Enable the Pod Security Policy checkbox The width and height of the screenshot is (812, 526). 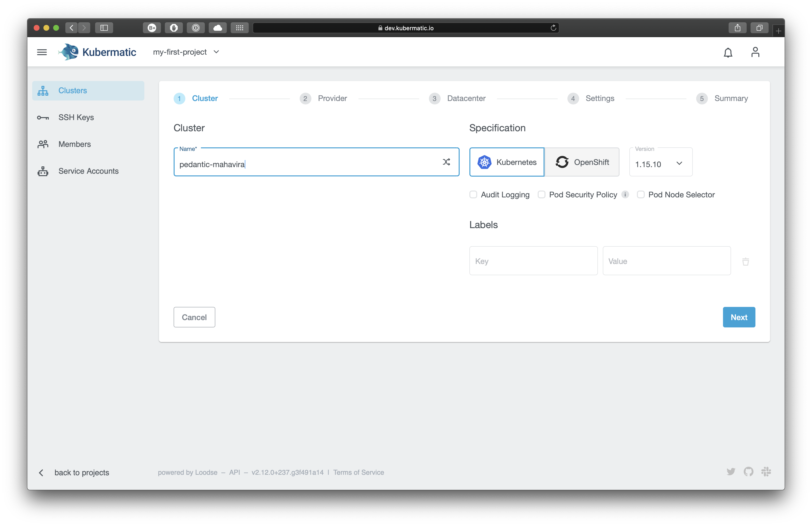(542, 194)
